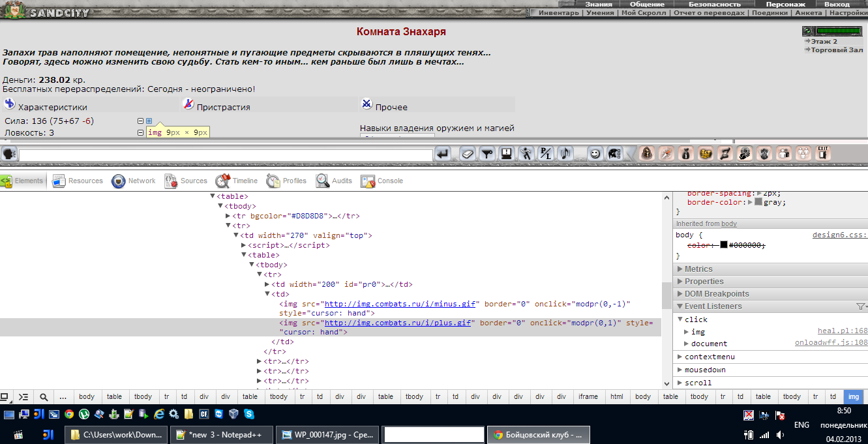Click the minus icon next to Ловкость
The image size is (868, 444).
140,132
